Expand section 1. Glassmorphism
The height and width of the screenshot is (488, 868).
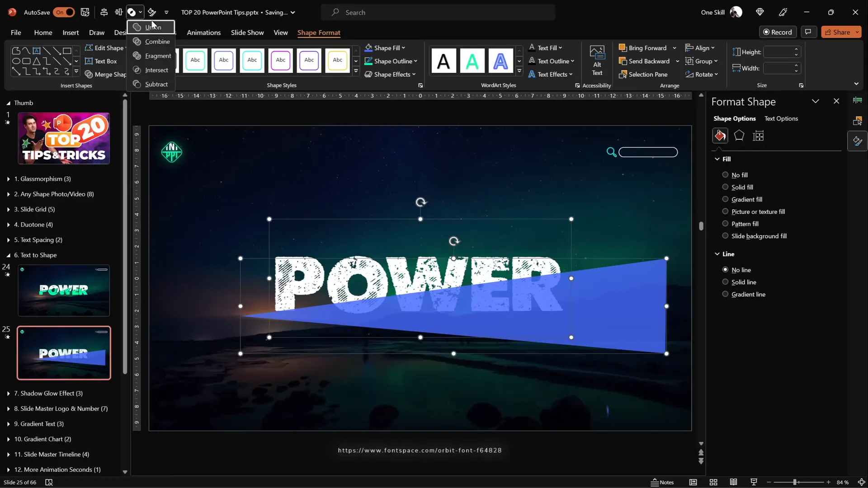[9, 179]
